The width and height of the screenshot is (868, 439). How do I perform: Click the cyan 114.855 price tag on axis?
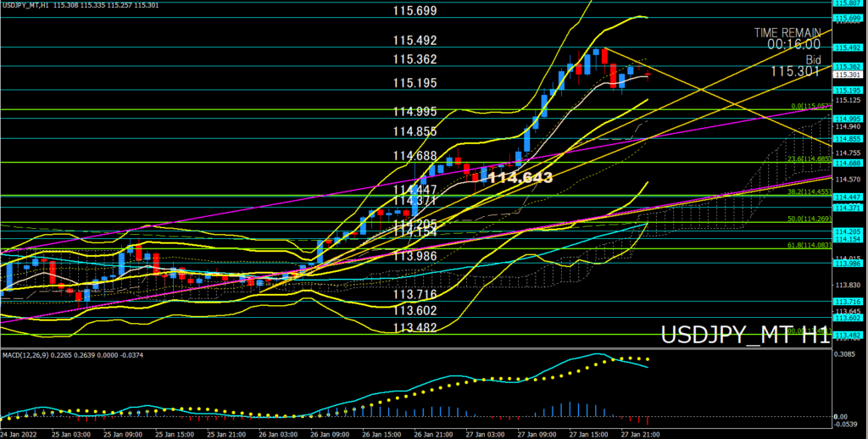(x=848, y=139)
